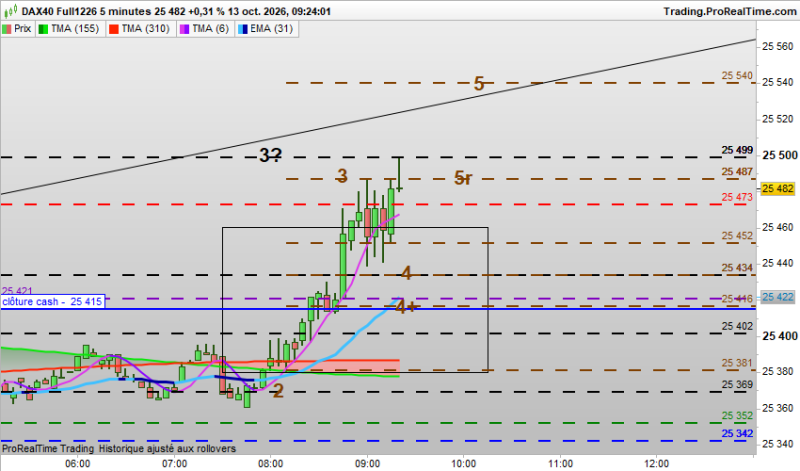
Task: Click the 10:00 time axis label
Action: click(464, 464)
